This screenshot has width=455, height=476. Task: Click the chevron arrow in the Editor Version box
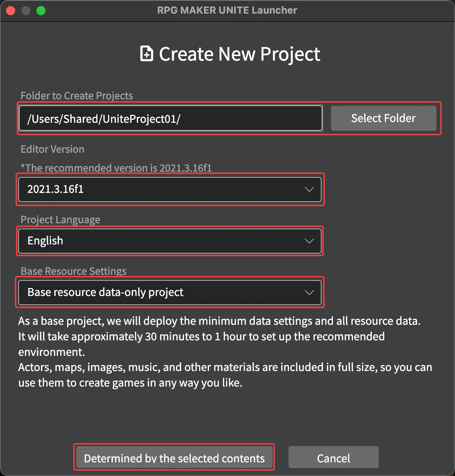pyautogui.click(x=309, y=189)
